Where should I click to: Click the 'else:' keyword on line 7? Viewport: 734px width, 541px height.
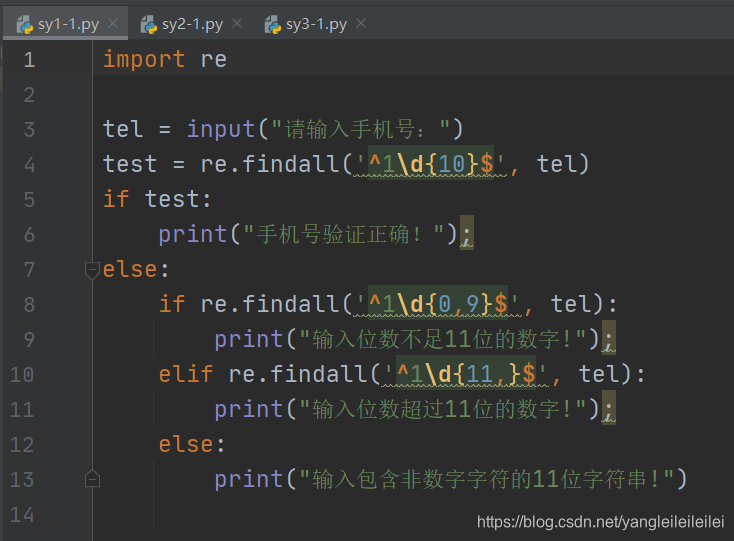[x=136, y=270]
